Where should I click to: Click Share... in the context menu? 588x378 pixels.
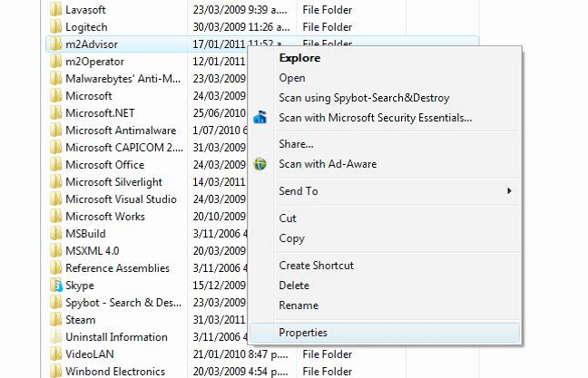click(x=296, y=144)
